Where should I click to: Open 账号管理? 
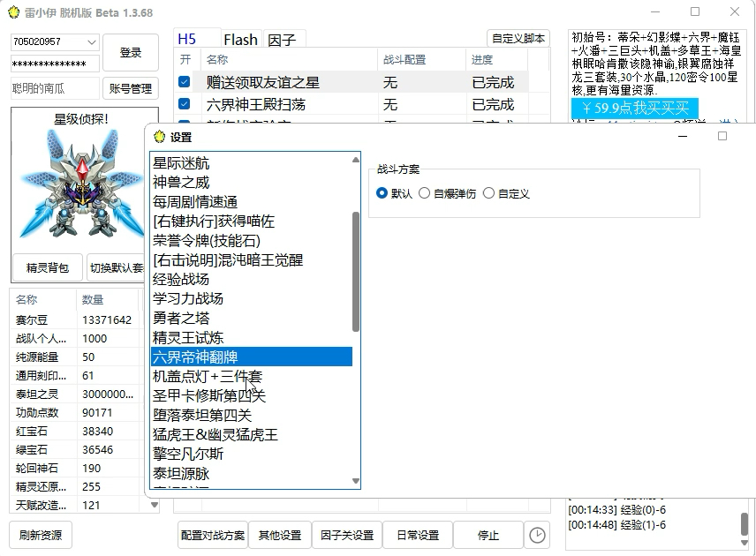click(x=130, y=87)
